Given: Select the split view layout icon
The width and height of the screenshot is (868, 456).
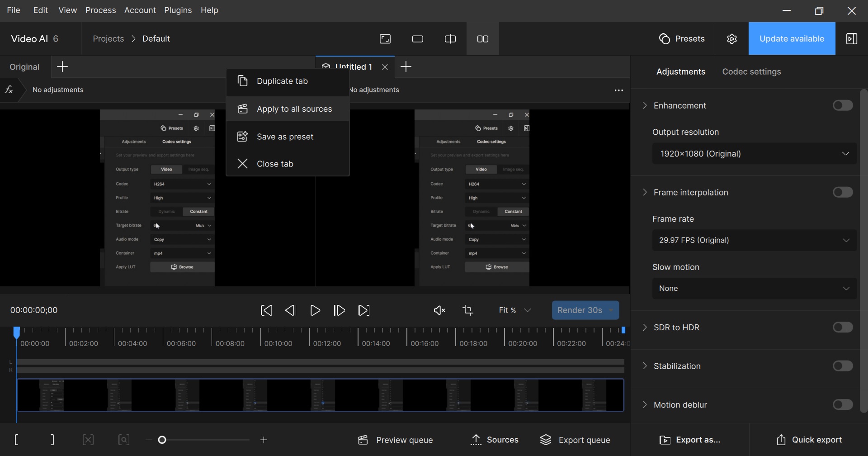Looking at the screenshot, I should (x=450, y=39).
